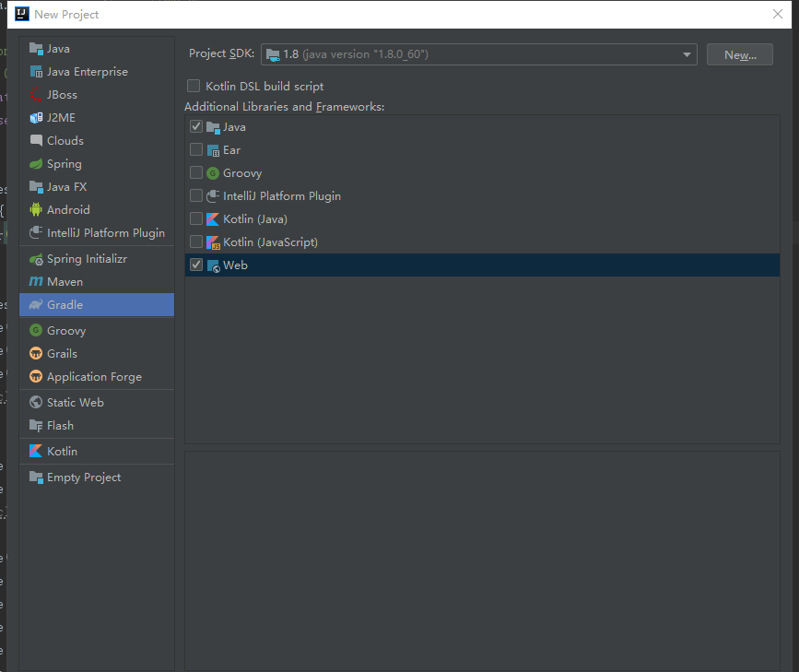
Task: Click the Clouds speech-bubble icon
Action: coord(36,141)
